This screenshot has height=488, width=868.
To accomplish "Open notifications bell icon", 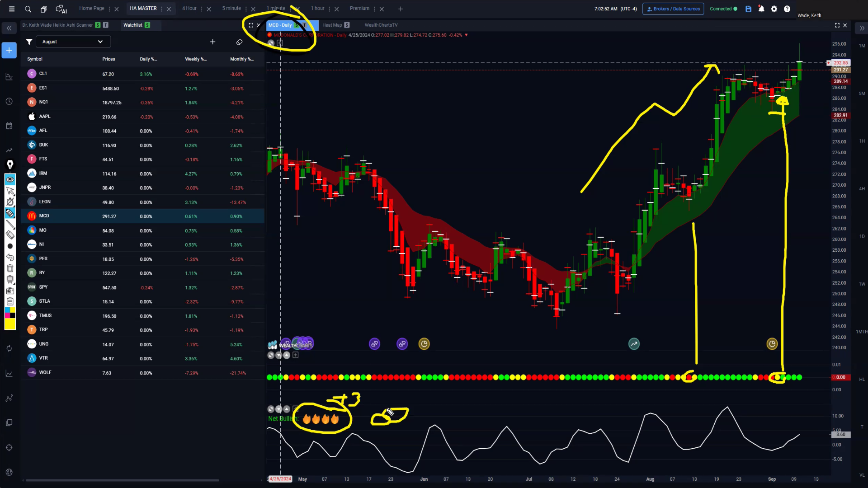I will (x=761, y=9).
